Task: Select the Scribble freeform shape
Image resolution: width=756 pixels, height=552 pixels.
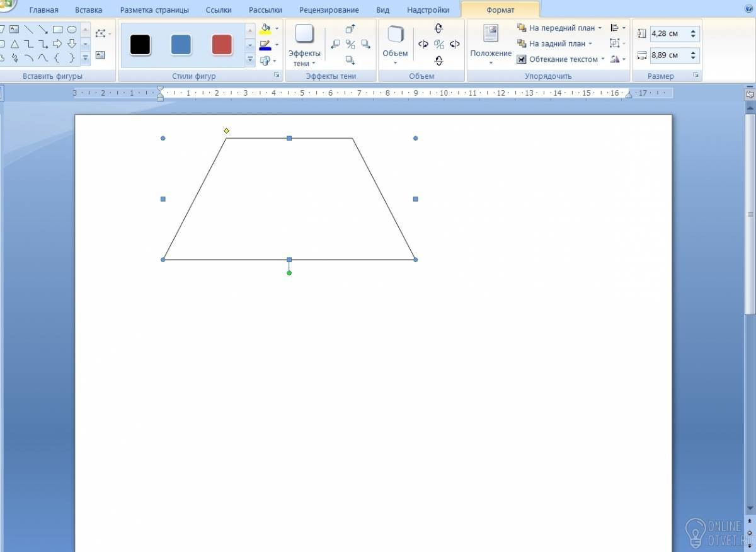Action: click(14, 58)
